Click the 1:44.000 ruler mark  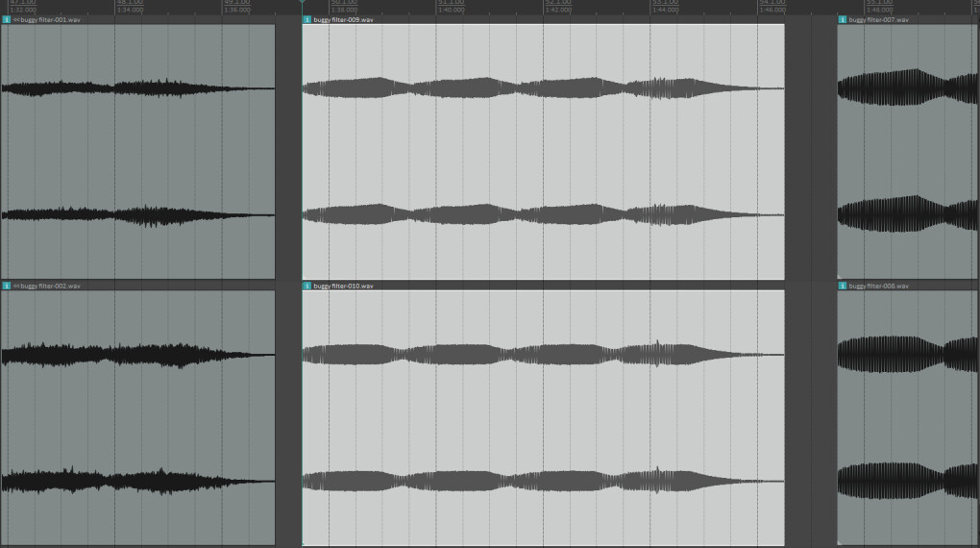(x=665, y=10)
